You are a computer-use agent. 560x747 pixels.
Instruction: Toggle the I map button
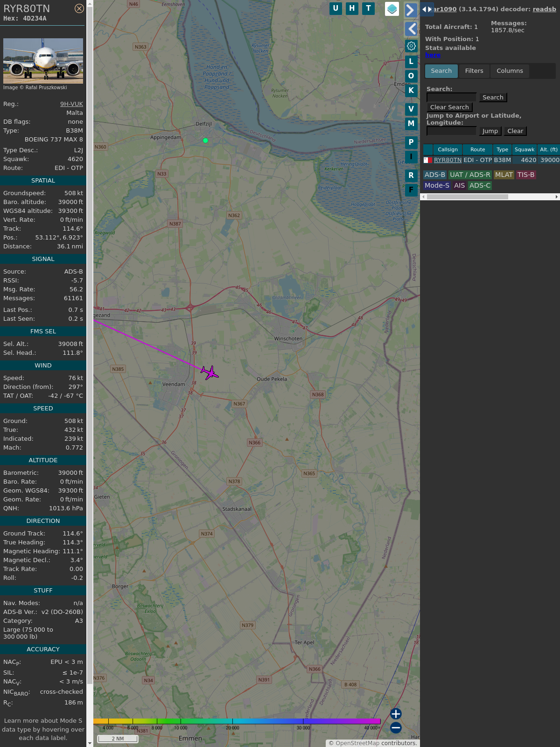tap(411, 156)
